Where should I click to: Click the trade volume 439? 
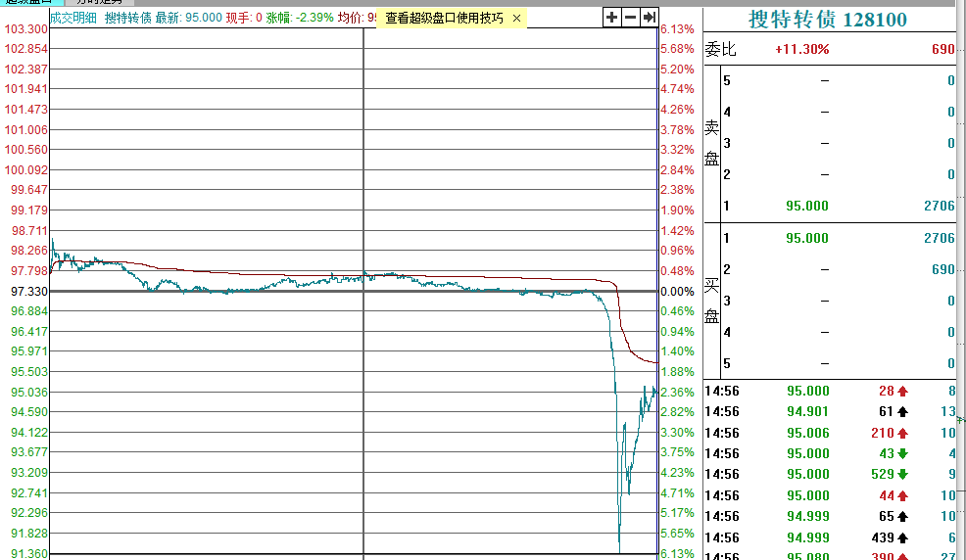882,537
